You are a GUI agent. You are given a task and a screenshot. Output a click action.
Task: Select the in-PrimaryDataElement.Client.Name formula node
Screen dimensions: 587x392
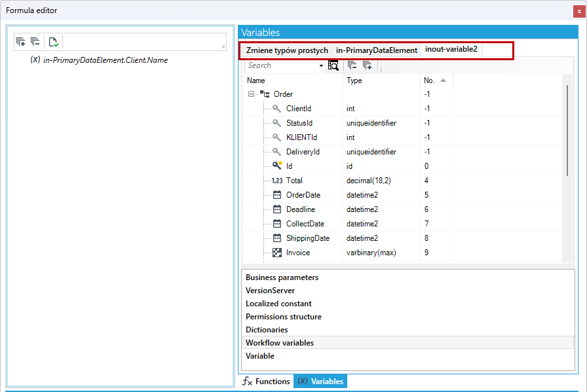105,60
